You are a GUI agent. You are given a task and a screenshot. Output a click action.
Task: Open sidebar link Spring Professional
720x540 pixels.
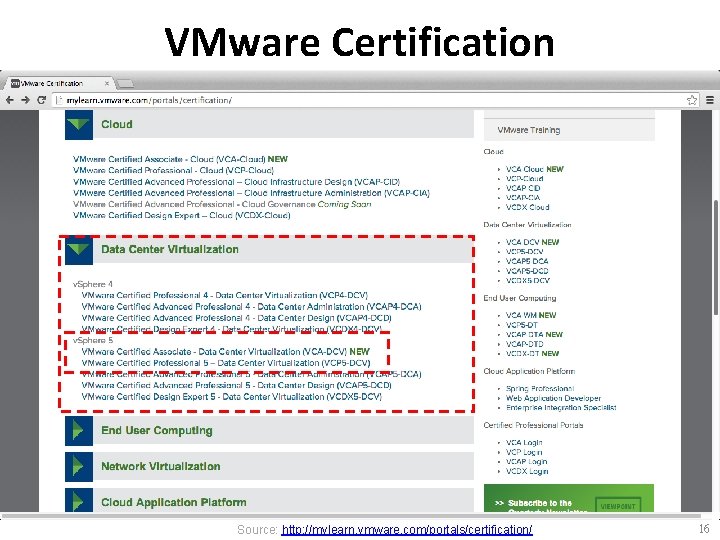540,388
